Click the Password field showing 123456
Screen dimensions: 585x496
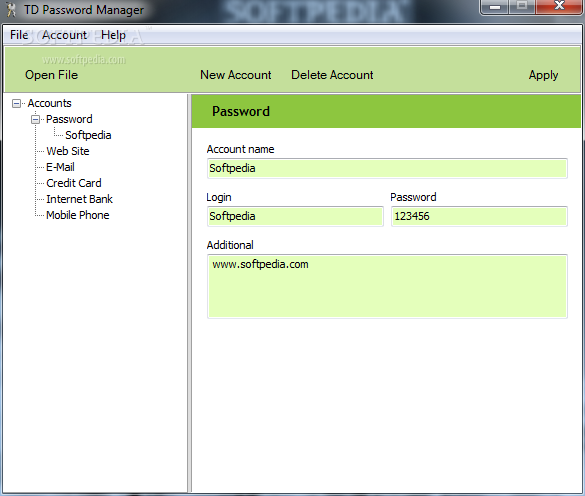[479, 216]
